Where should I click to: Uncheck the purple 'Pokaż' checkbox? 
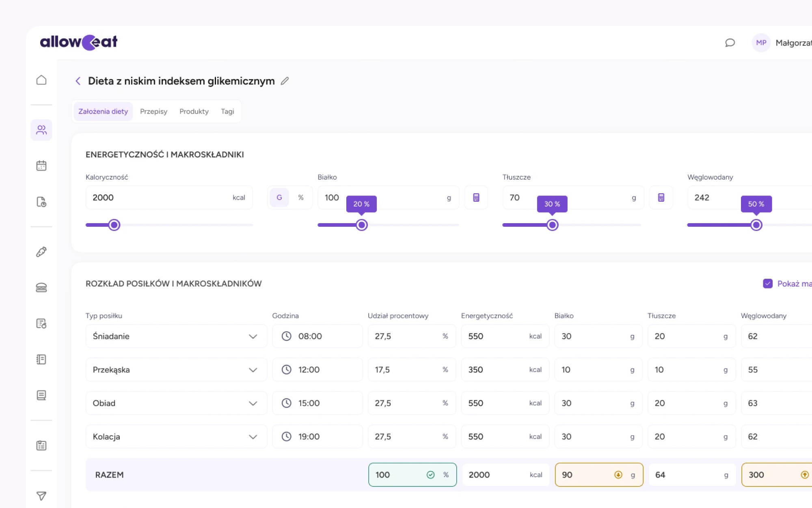click(x=768, y=284)
